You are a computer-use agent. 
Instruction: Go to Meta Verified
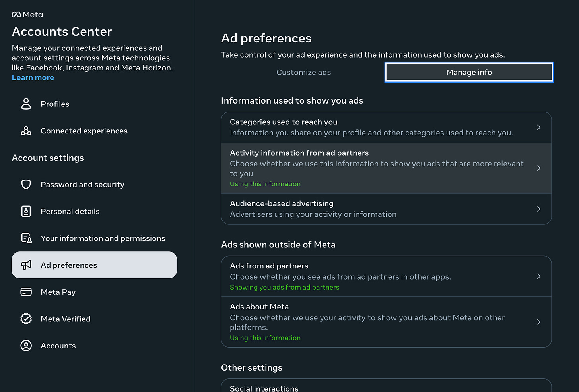point(94,319)
